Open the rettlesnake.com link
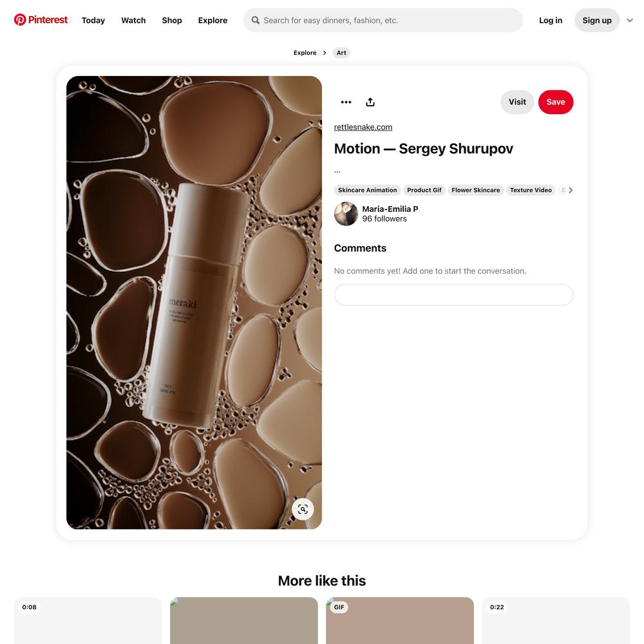644x644 pixels. 363,127
